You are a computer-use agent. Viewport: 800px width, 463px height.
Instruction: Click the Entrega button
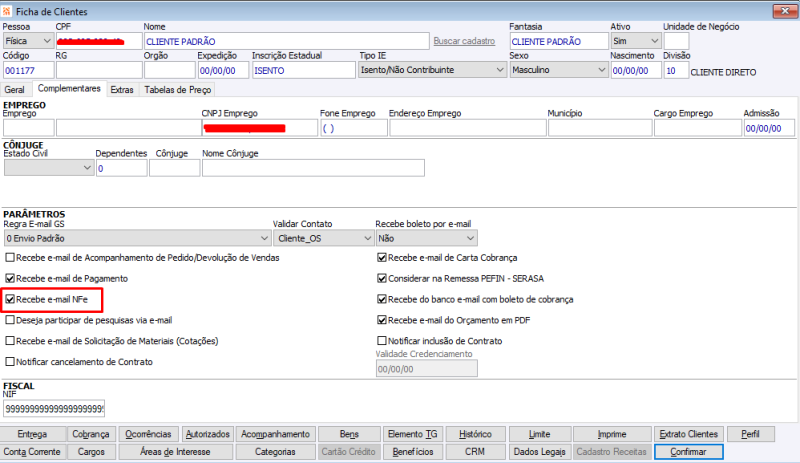33,434
